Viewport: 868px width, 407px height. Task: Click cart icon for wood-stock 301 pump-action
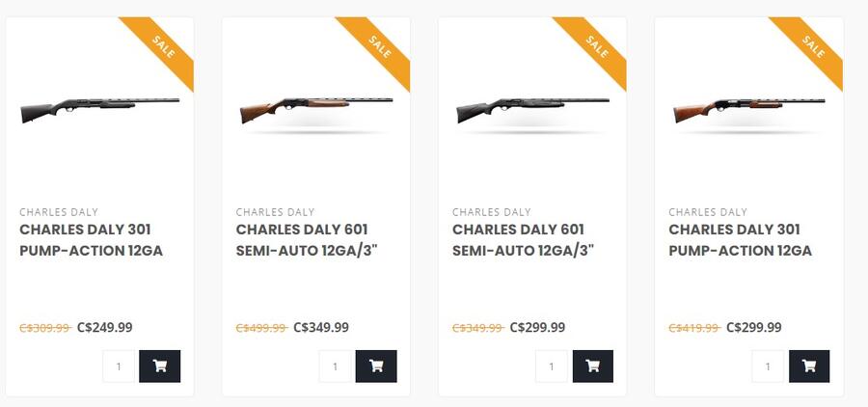tap(809, 366)
